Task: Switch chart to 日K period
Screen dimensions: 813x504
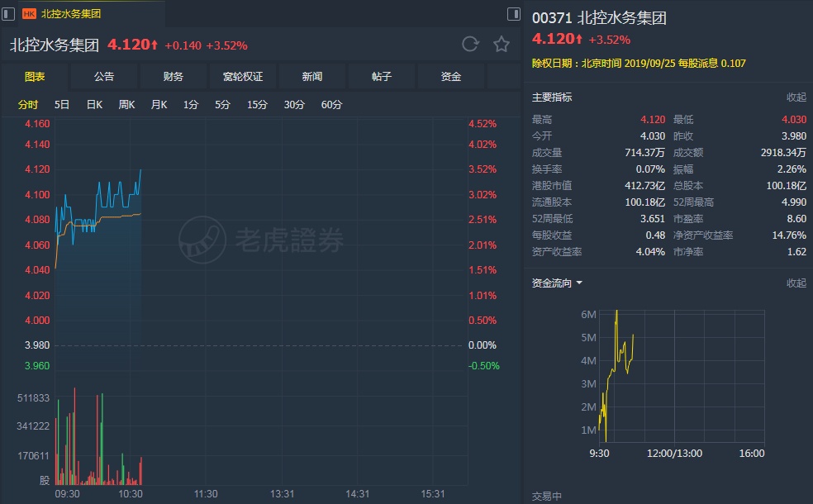Action: 94,105
